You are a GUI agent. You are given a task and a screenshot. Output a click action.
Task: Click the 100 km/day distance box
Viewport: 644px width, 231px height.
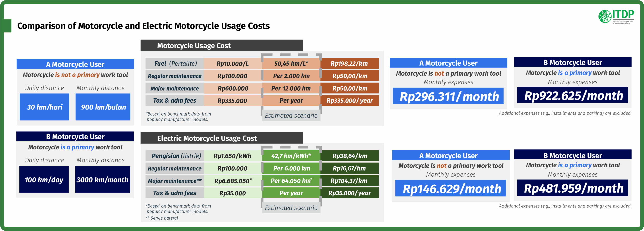point(44,179)
